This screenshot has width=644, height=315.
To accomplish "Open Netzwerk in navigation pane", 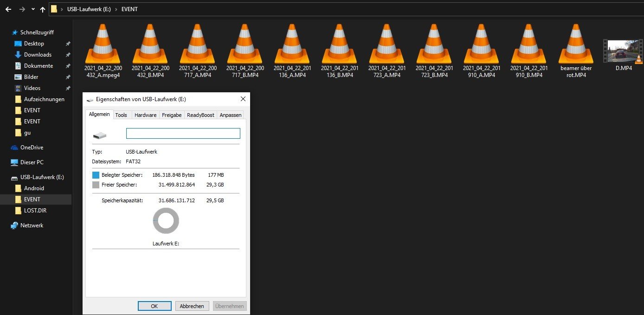I will click(32, 225).
